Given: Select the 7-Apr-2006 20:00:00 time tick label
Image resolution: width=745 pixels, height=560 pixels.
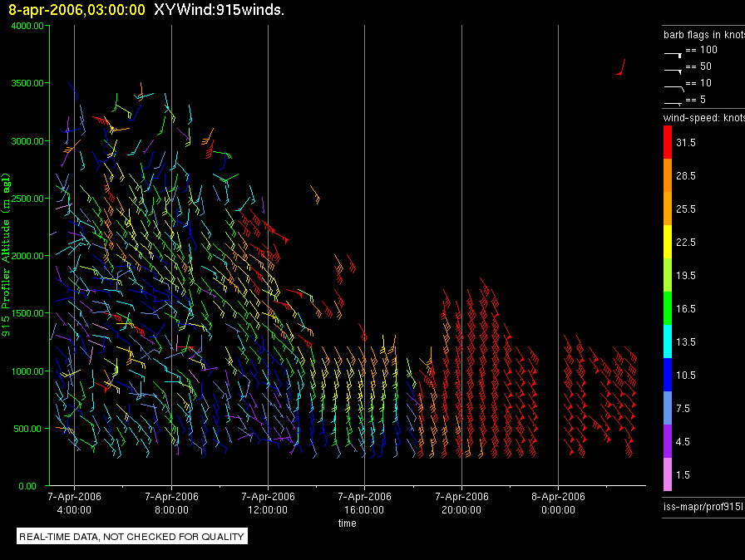Looking at the screenshot, I should [461, 502].
